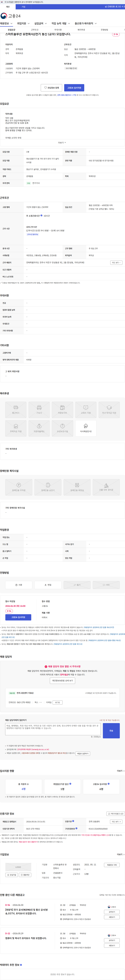Go to the 모집요강 section tab
125x980 pixels.
pos(11,30)
